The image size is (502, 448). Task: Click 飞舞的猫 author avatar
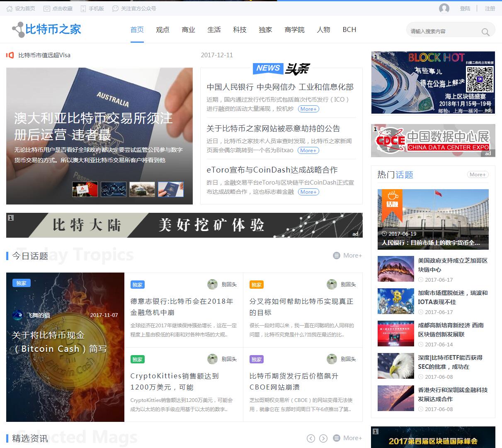pyautogui.click(x=18, y=315)
